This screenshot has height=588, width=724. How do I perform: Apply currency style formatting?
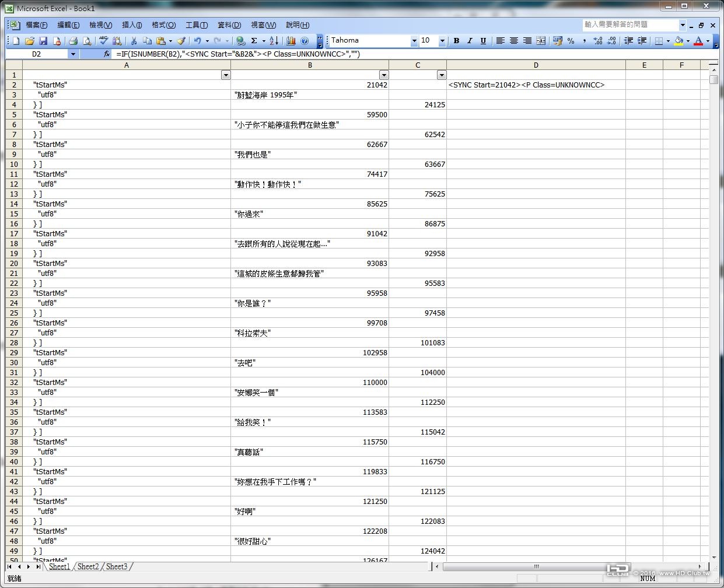pos(558,41)
